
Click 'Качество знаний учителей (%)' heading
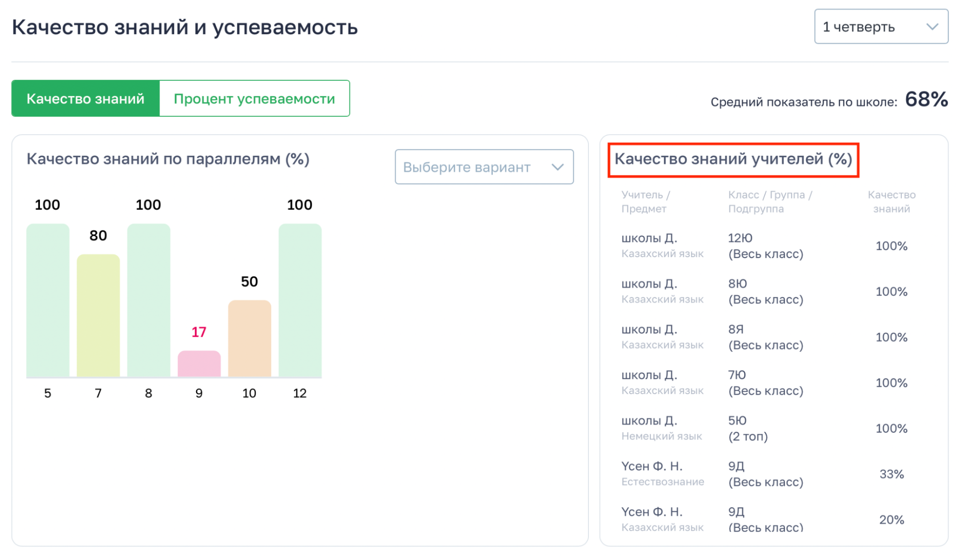click(x=733, y=159)
